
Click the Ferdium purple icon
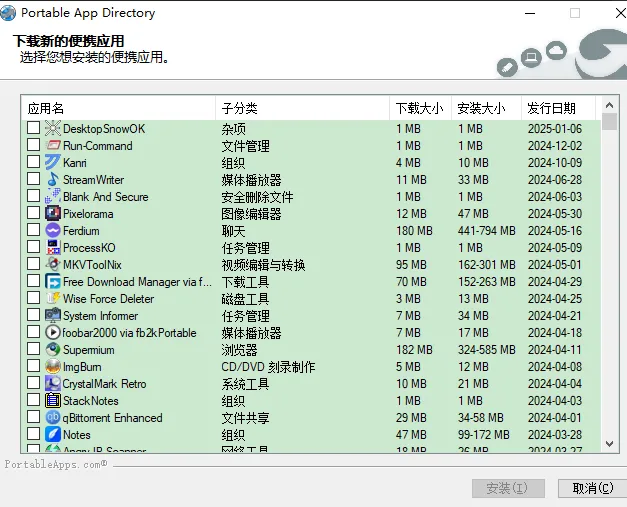coord(53,230)
